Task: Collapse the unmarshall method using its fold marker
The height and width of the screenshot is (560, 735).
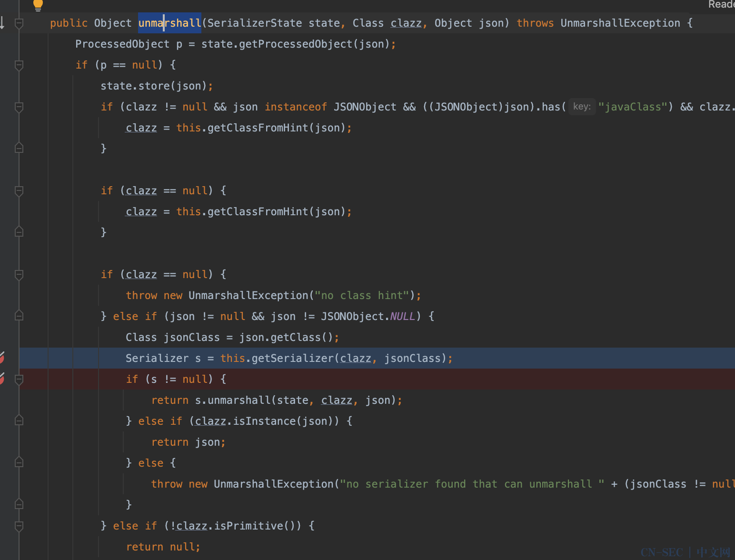Action: [x=19, y=23]
